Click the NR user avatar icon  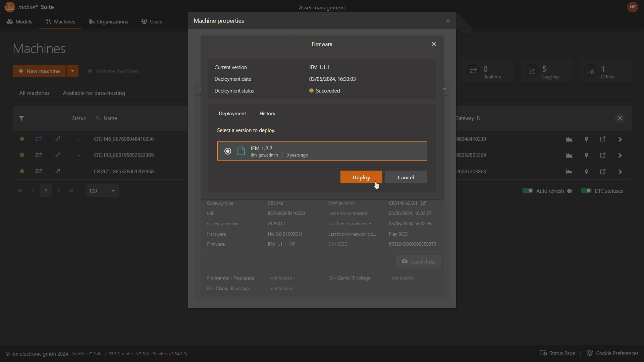pos(633,7)
